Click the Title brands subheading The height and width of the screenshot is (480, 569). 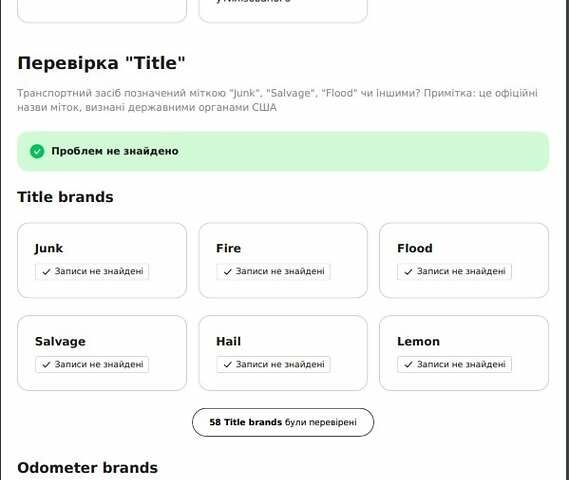pos(65,197)
